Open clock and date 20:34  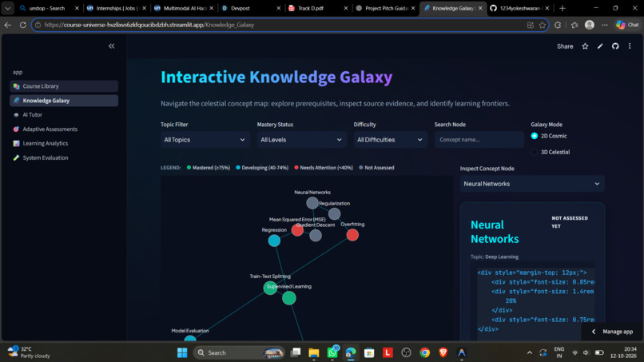tap(624, 352)
